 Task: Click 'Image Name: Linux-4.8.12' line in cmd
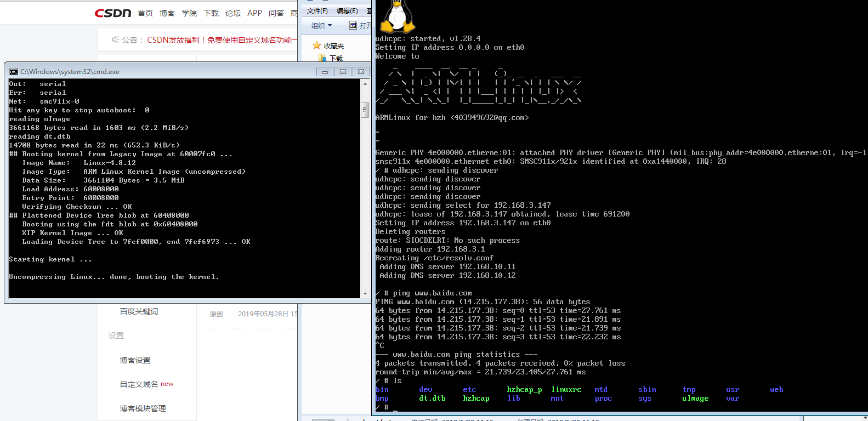(79, 163)
